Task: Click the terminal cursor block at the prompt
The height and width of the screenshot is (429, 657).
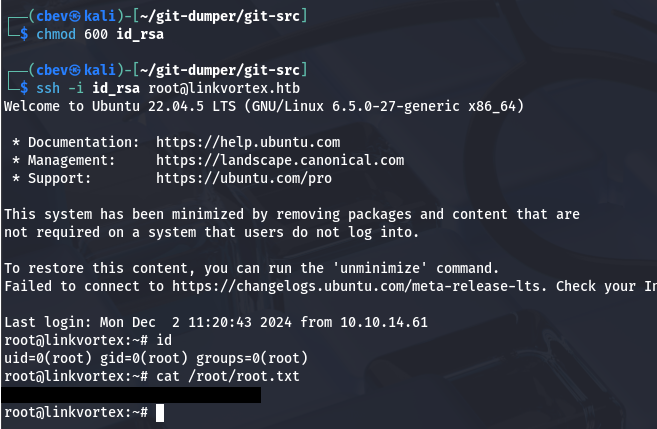Action: coord(160,412)
